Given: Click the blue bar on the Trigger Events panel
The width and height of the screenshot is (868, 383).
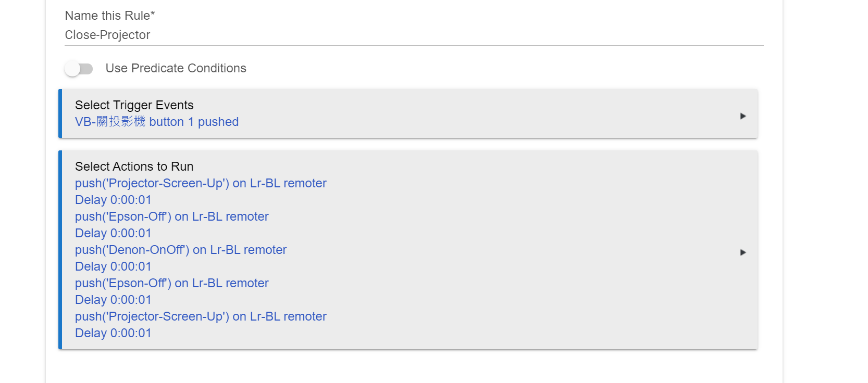Looking at the screenshot, I should point(60,113).
